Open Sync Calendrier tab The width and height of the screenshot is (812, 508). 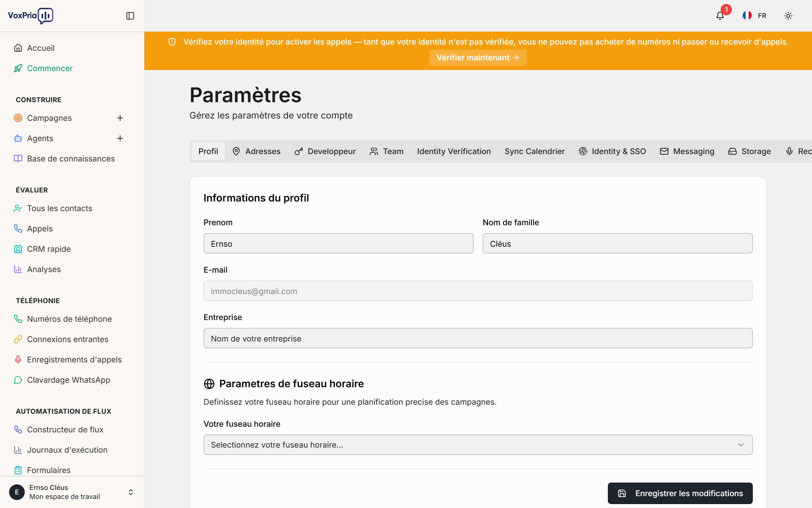[x=535, y=151]
